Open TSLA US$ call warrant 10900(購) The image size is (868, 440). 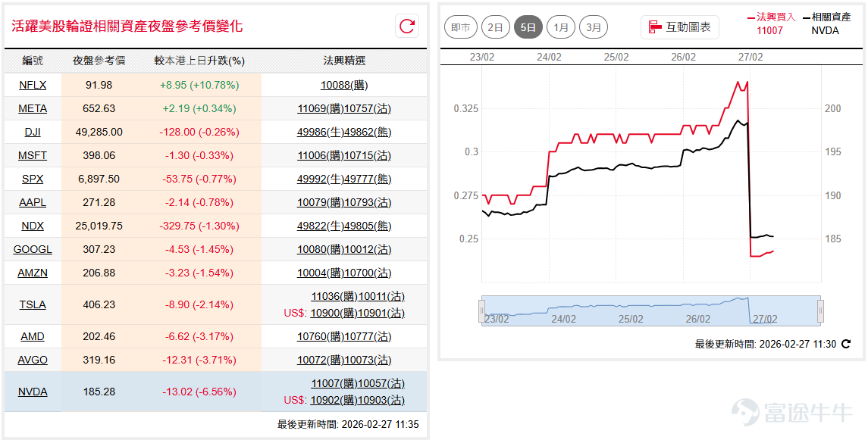[334, 314]
